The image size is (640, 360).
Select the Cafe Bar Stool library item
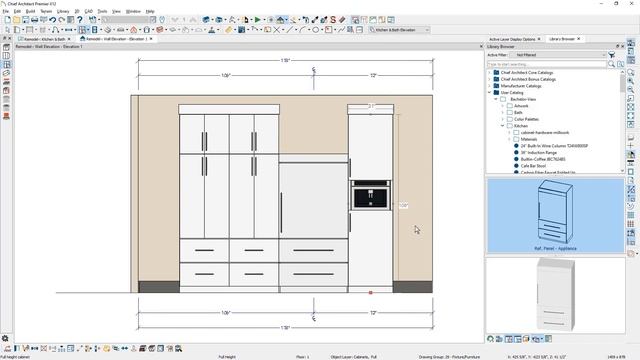click(x=533, y=166)
